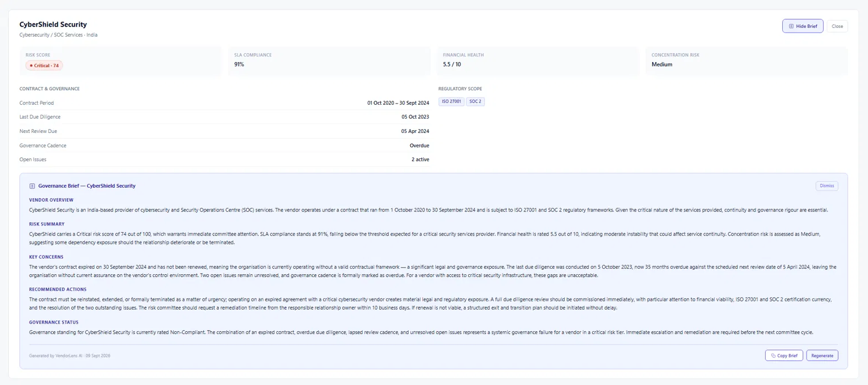This screenshot has width=868, height=385.
Task: Regenerate the governance brief
Action: [822, 356]
